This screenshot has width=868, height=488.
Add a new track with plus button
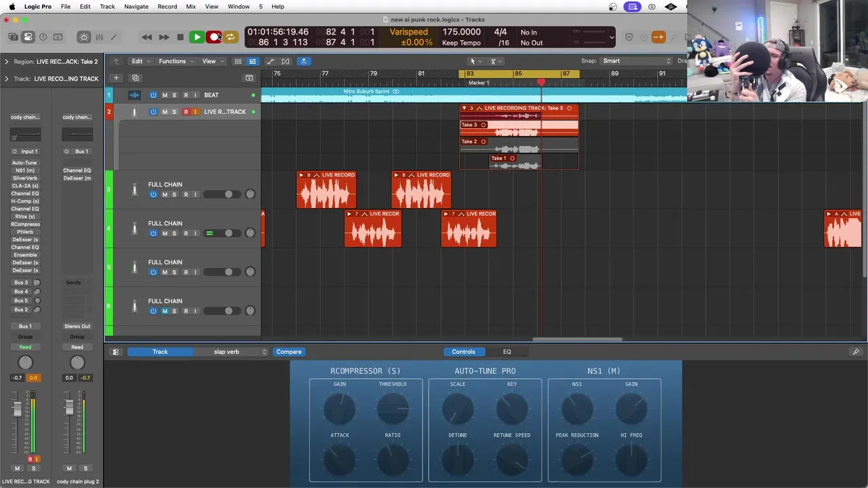click(x=116, y=78)
